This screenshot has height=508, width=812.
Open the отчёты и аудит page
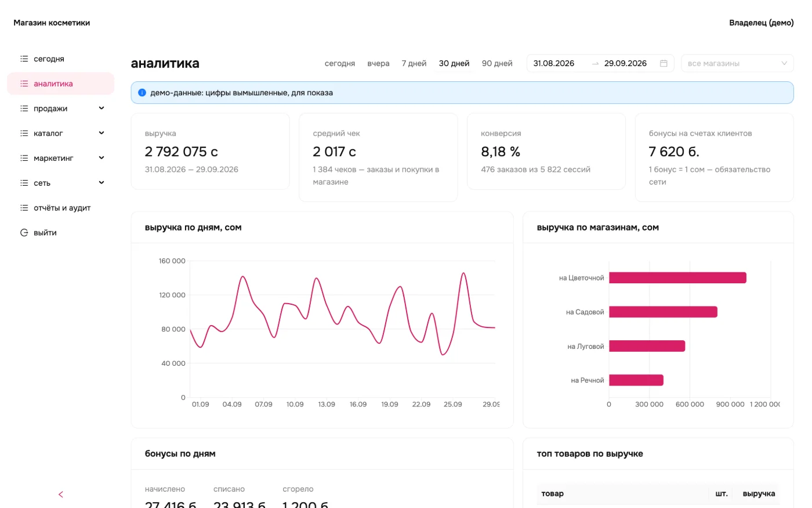tap(61, 208)
